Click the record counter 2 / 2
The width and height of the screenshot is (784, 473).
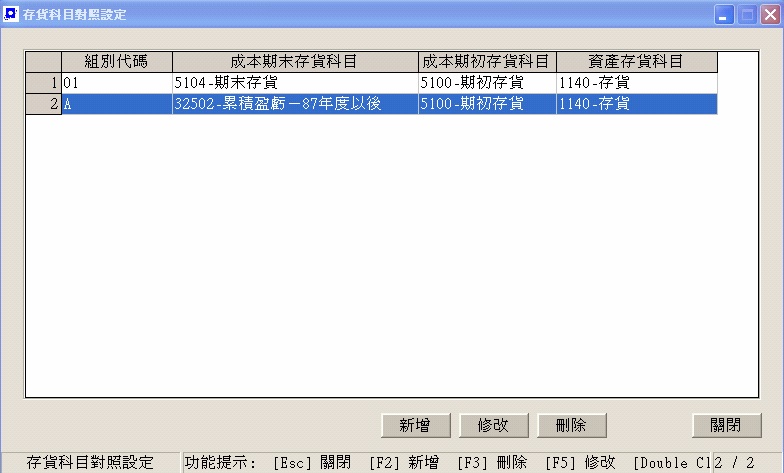pyautogui.click(x=734, y=462)
